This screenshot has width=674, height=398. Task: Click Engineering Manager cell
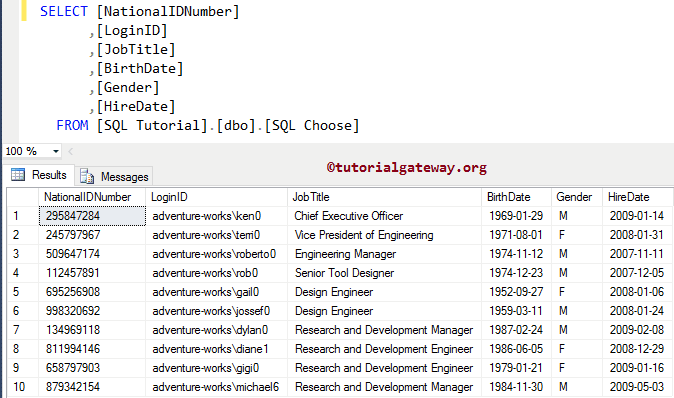tap(384, 254)
